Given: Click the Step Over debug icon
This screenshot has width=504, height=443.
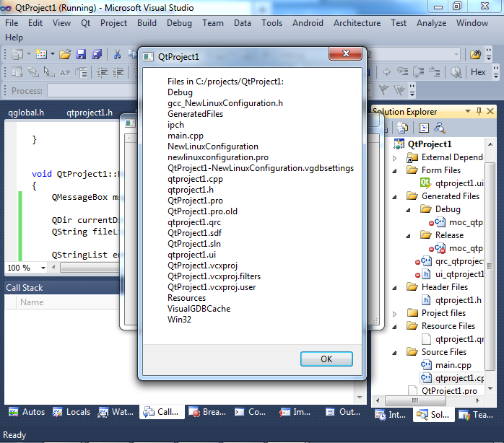Looking at the screenshot, I should (419, 72).
